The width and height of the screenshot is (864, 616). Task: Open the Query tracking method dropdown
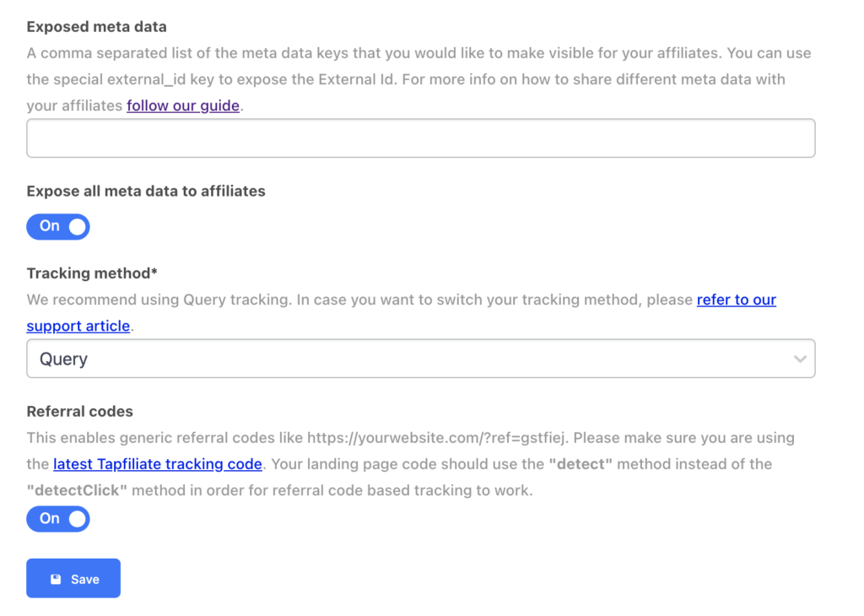420,359
